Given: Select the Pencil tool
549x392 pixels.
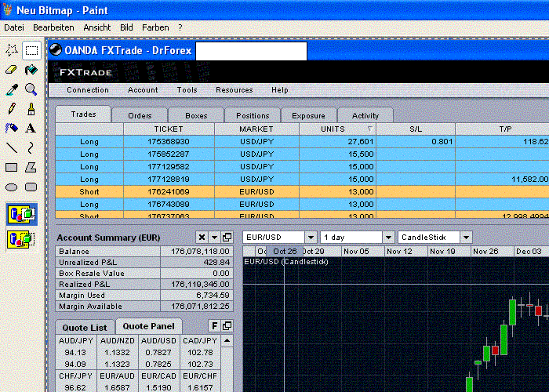Looking at the screenshot, I should coord(11,109).
